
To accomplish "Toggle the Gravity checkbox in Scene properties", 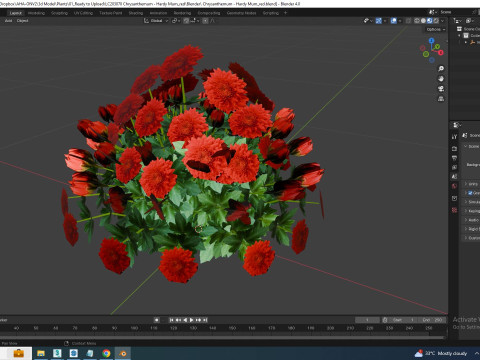I will pos(470,193).
